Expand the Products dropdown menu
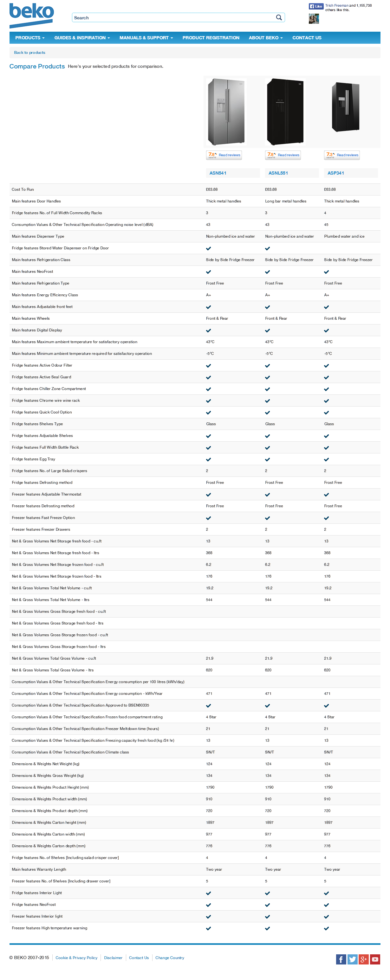This screenshot has width=390, height=980. tap(30, 38)
